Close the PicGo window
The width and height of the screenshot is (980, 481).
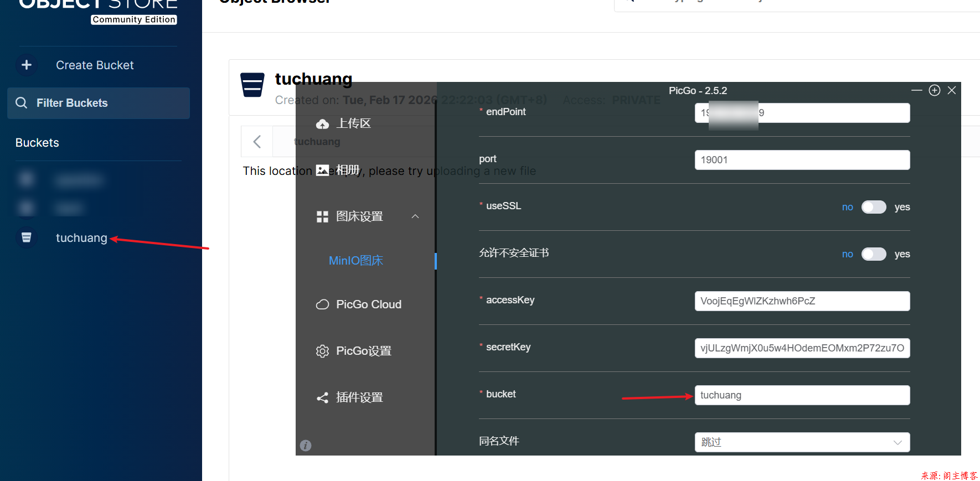tap(952, 90)
